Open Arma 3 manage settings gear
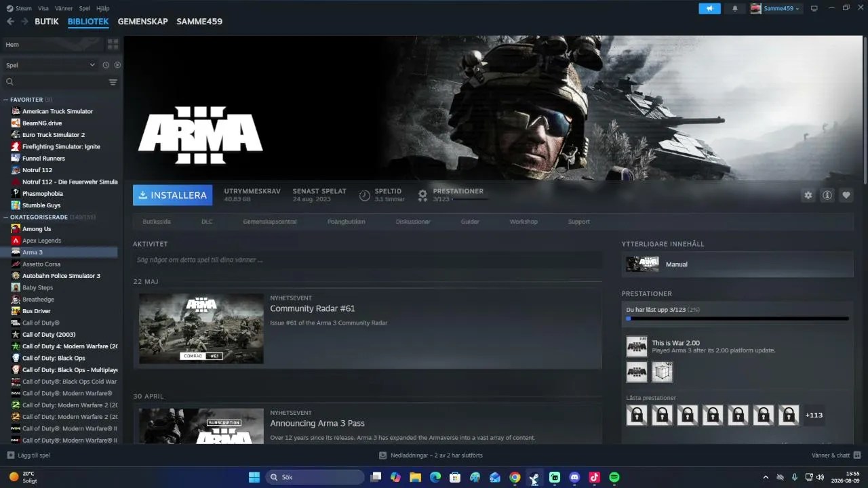The height and width of the screenshot is (488, 868). pyautogui.click(x=808, y=195)
